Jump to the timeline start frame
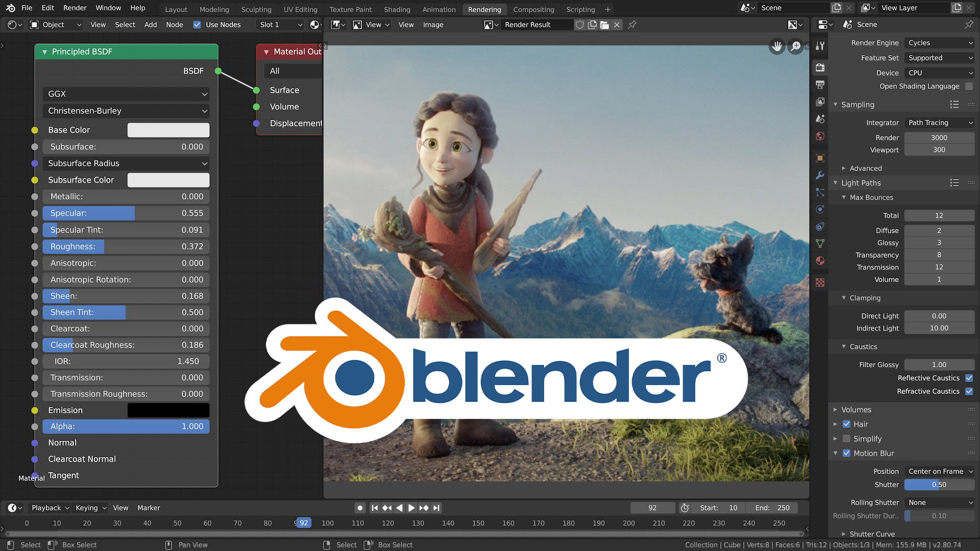This screenshot has width=980, height=551. click(x=375, y=508)
